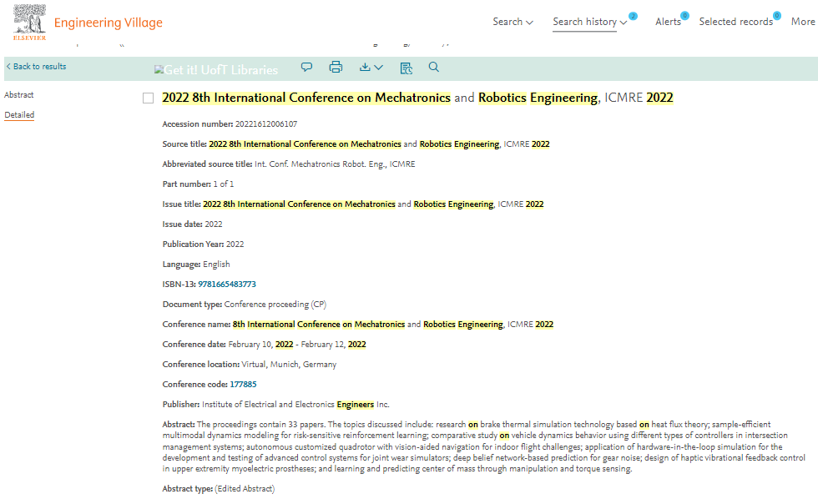Open the Alerts menu item
Viewport: 818px width, 504px height.
click(x=669, y=22)
